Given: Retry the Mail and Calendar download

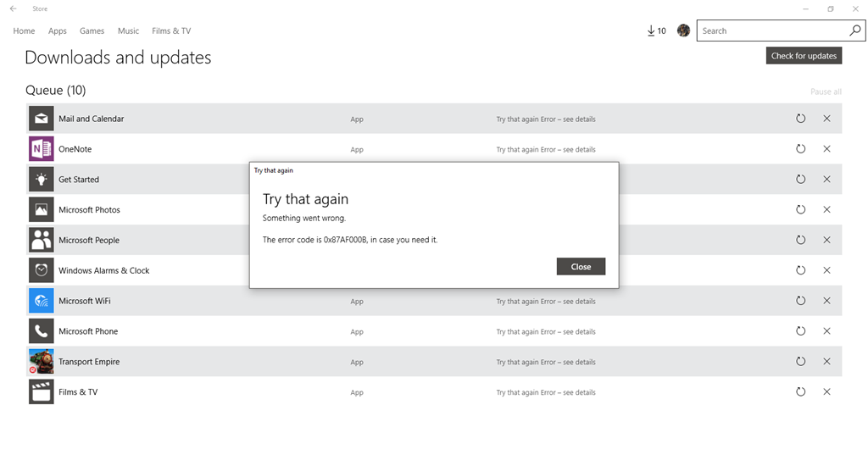Looking at the screenshot, I should point(800,119).
